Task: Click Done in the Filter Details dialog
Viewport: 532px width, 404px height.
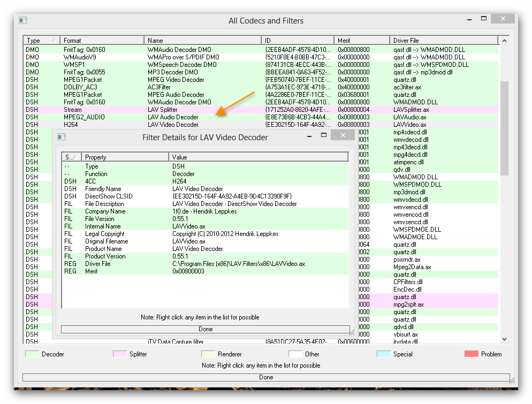Action: tap(206, 329)
